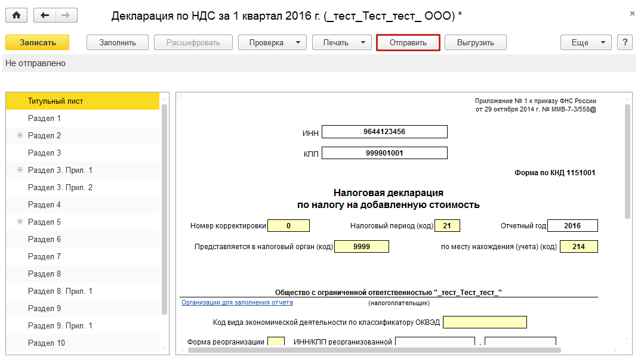The height and width of the screenshot is (360, 644).
Task: Click the Home icon button
Action: 16,15
